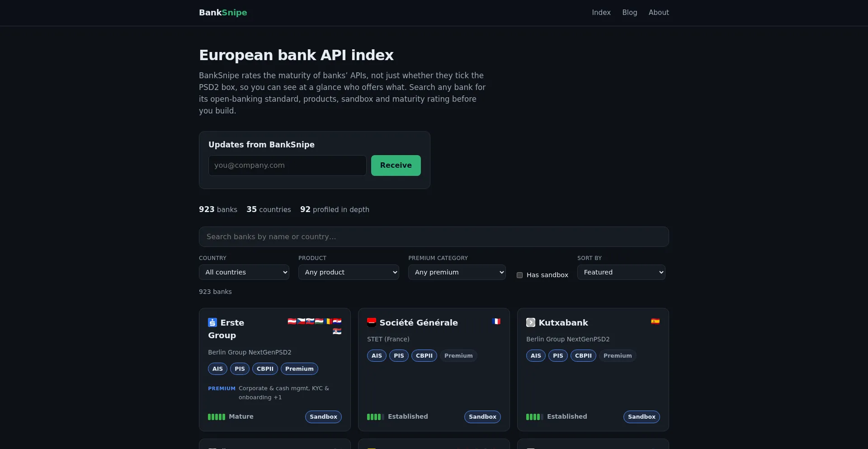Click the Premium tag on Erste Group card
868x449 pixels.
coord(299,369)
